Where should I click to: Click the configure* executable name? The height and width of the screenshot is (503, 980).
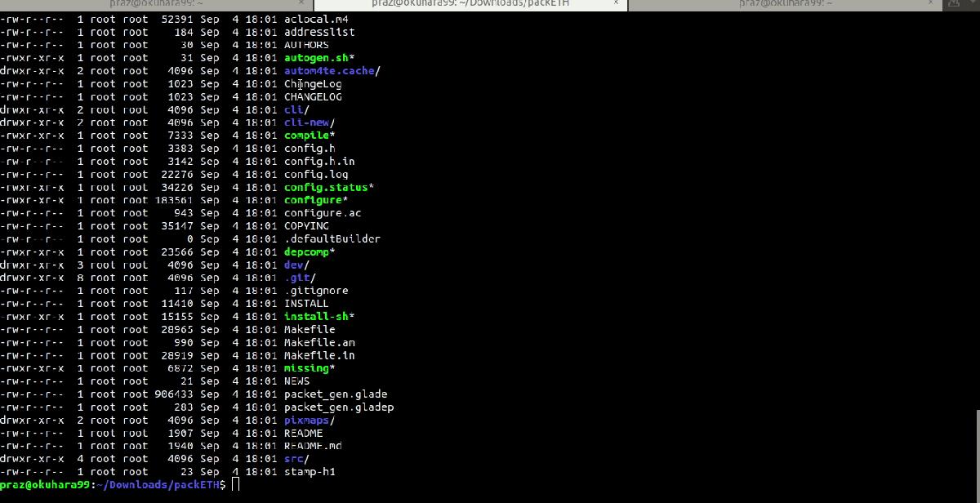(x=316, y=200)
